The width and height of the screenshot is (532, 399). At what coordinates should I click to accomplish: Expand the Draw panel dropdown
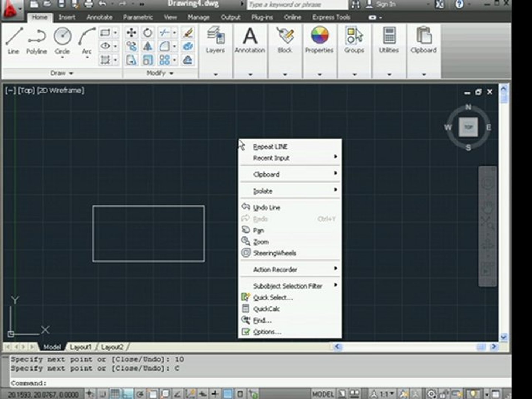[x=62, y=73]
